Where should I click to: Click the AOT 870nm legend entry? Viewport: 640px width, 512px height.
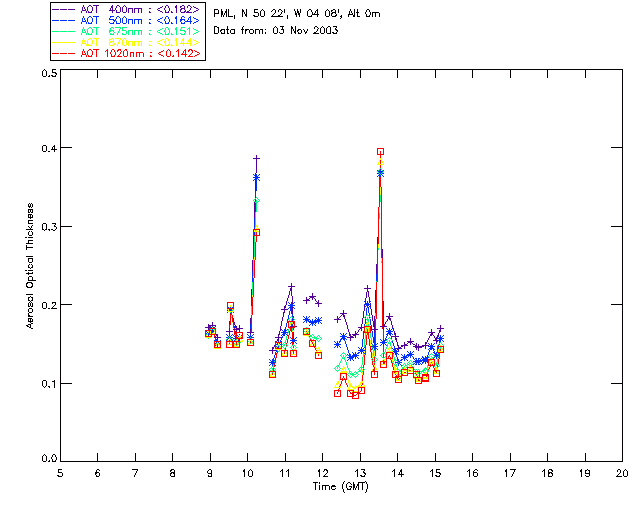(x=127, y=42)
